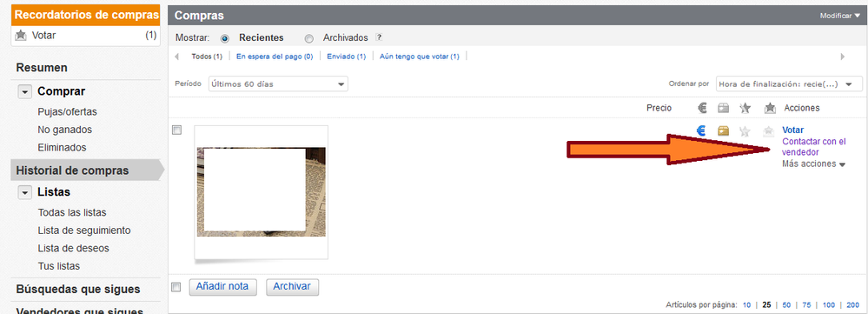
Task: Click the package column header icon
Action: tap(723, 108)
